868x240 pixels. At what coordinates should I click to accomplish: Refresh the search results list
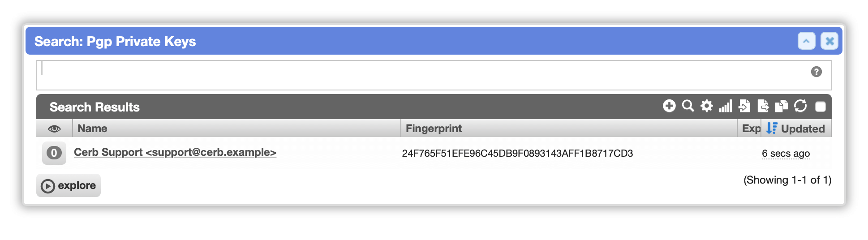pos(800,106)
